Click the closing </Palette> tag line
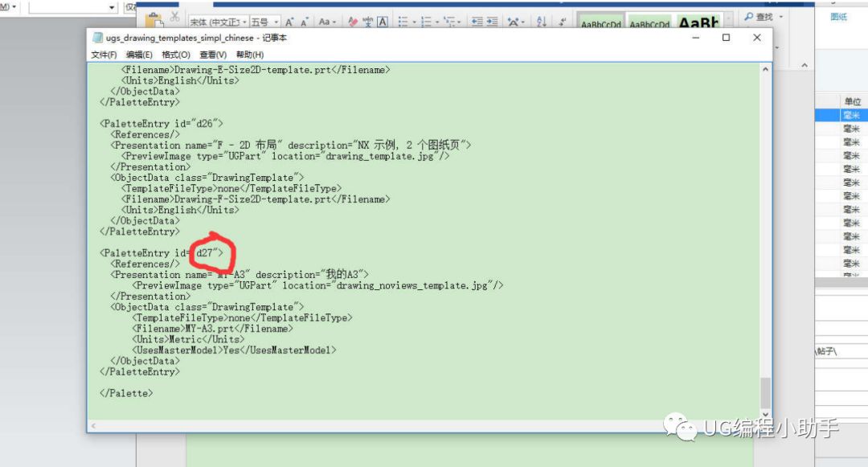The width and height of the screenshot is (868, 467). pyautogui.click(x=126, y=393)
